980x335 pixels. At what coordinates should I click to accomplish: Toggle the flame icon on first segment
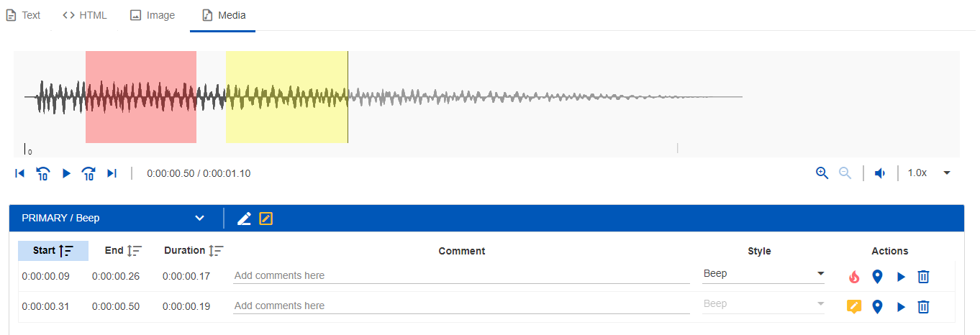tap(854, 277)
